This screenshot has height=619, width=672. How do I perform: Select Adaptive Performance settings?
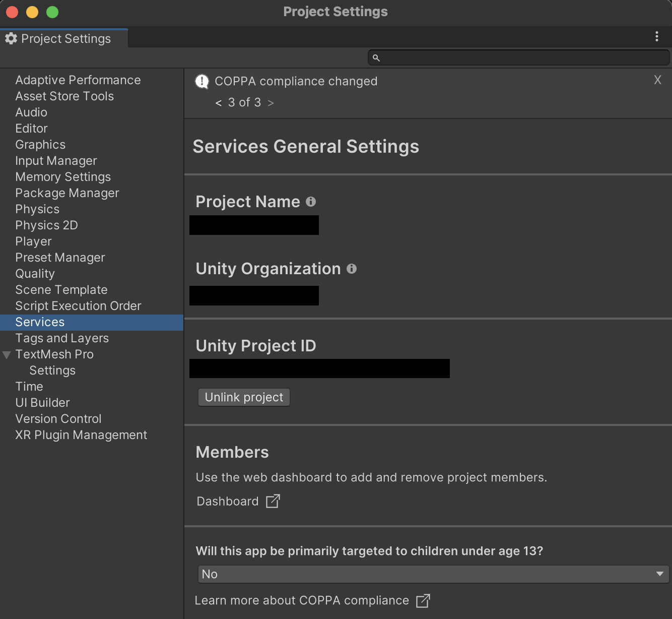[78, 80]
